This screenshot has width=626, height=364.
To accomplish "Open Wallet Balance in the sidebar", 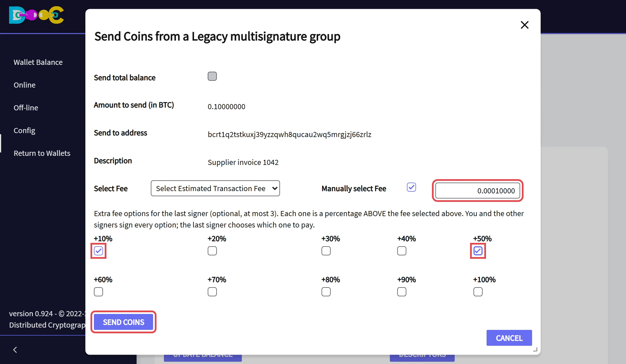I will pos(38,62).
